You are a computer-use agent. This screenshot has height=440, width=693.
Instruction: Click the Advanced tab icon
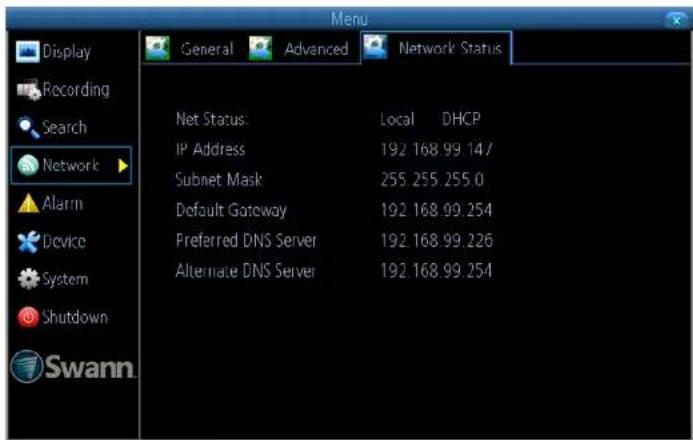(260, 48)
